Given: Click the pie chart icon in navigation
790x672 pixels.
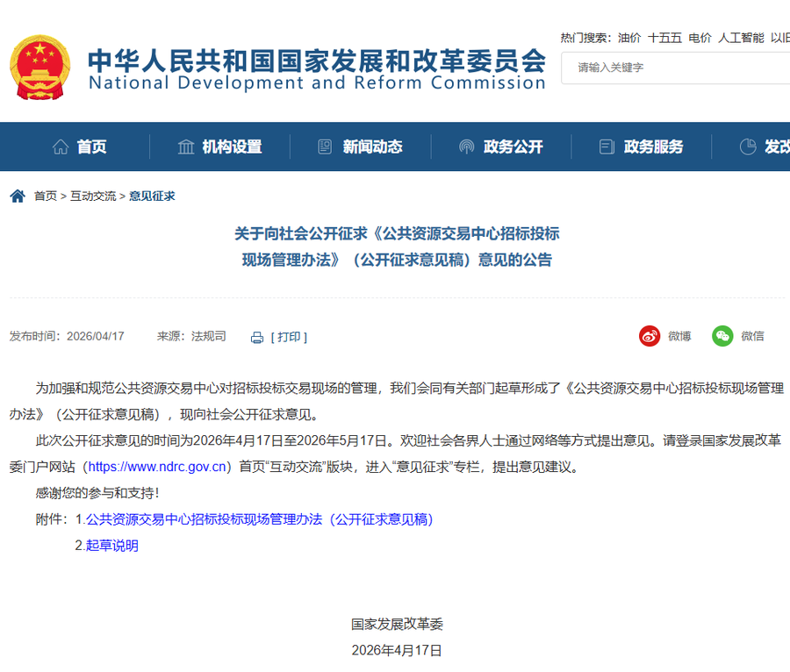Looking at the screenshot, I should tap(748, 147).
